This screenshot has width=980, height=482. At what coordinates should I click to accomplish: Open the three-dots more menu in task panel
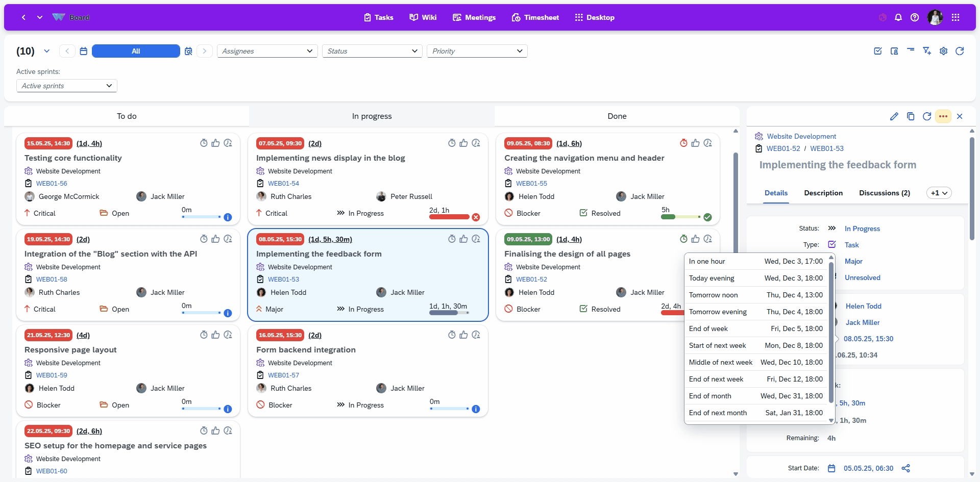[x=943, y=116]
